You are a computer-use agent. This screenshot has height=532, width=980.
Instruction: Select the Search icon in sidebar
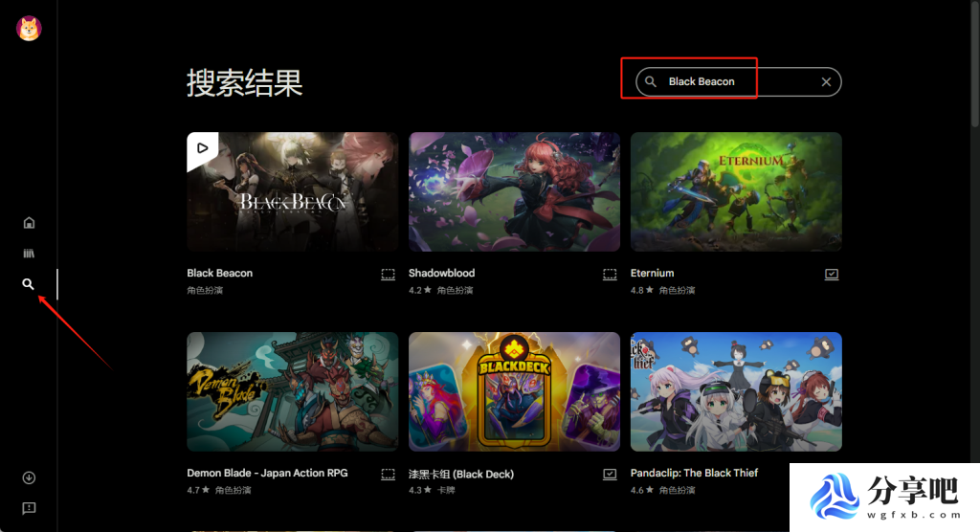28,284
